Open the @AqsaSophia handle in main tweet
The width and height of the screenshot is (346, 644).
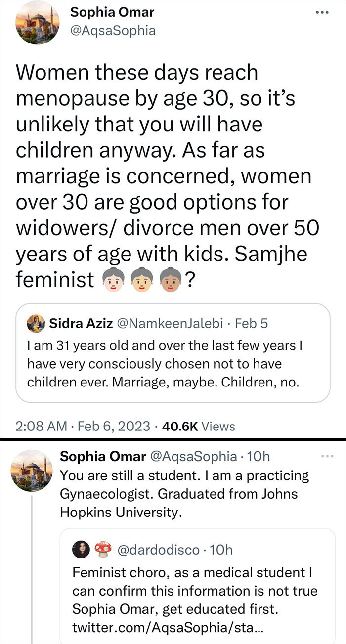coord(113,31)
